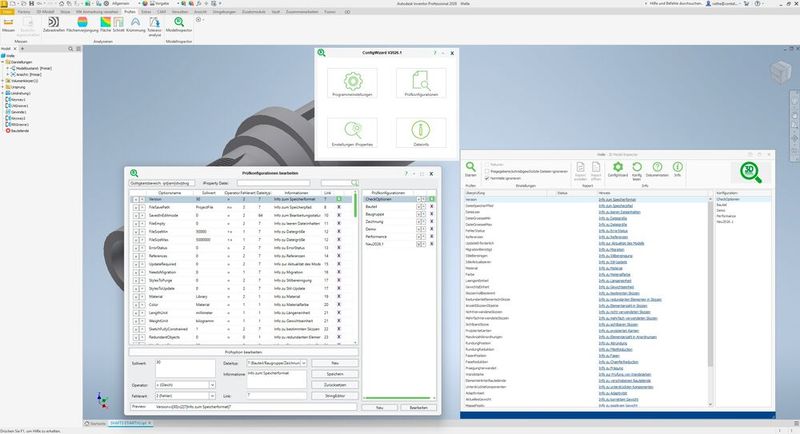Screen dimensions: 800x434
Task: Open help in Prüfkonfigurationen bearbeiten dialog
Action: (406, 173)
